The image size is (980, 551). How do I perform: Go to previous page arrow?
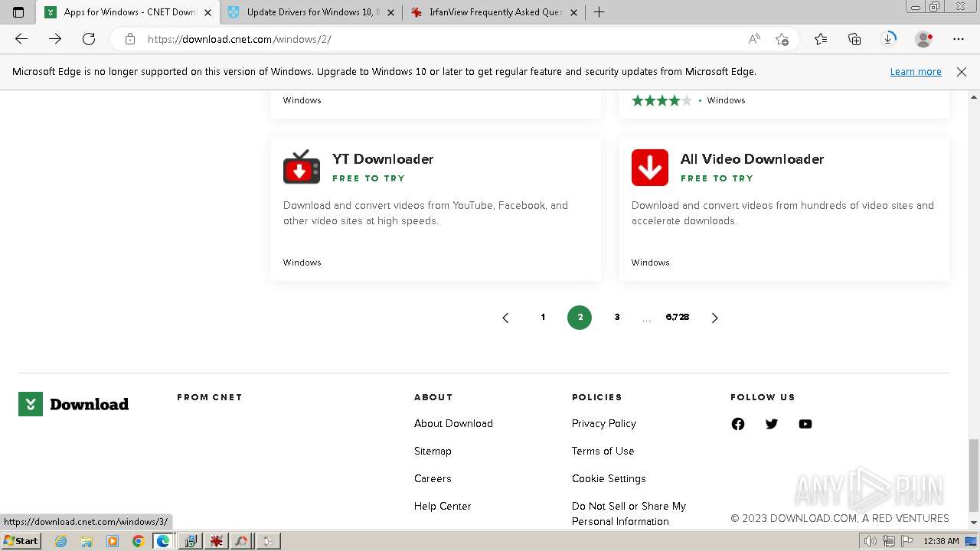click(505, 318)
